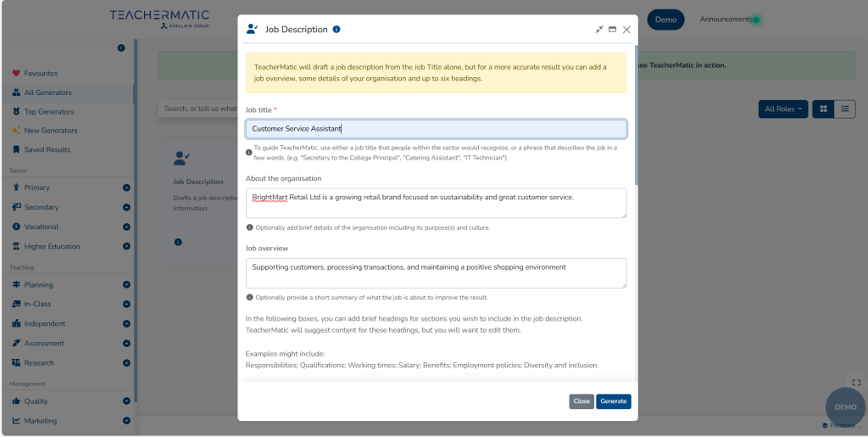The width and height of the screenshot is (868, 437).
Task: Click the Favourites heart icon
Action: point(16,73)
